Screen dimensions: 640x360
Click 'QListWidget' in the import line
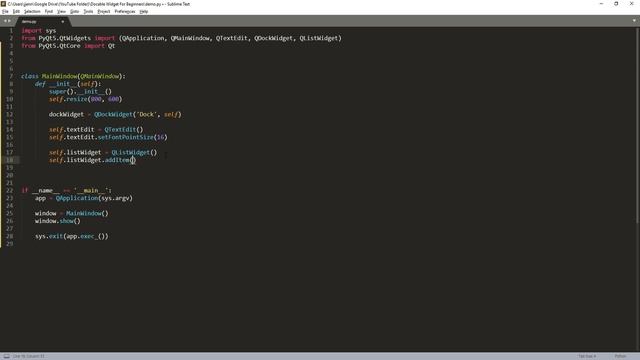pos(319,38)
